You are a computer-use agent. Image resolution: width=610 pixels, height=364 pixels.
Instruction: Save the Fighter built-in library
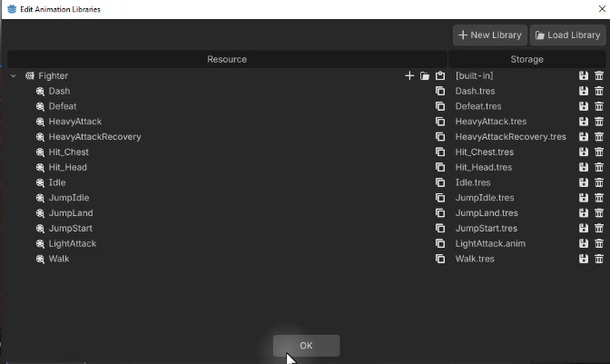[x=584, y=76]
